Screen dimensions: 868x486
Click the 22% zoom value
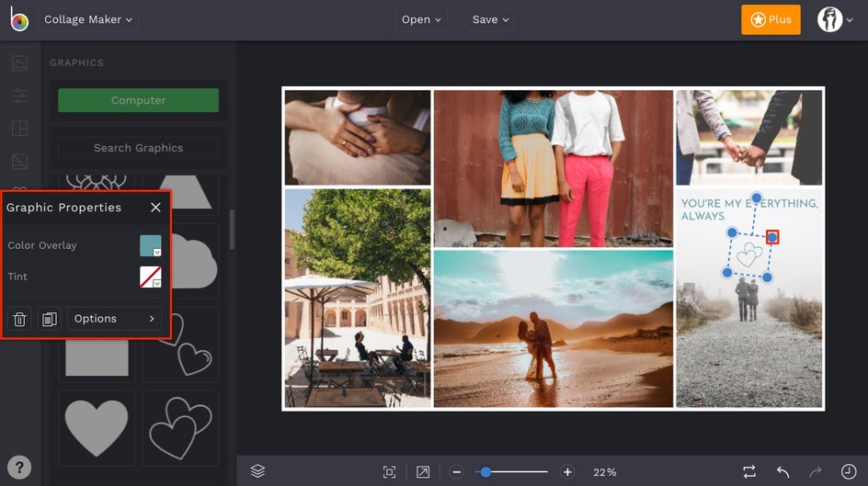[604, 472]
